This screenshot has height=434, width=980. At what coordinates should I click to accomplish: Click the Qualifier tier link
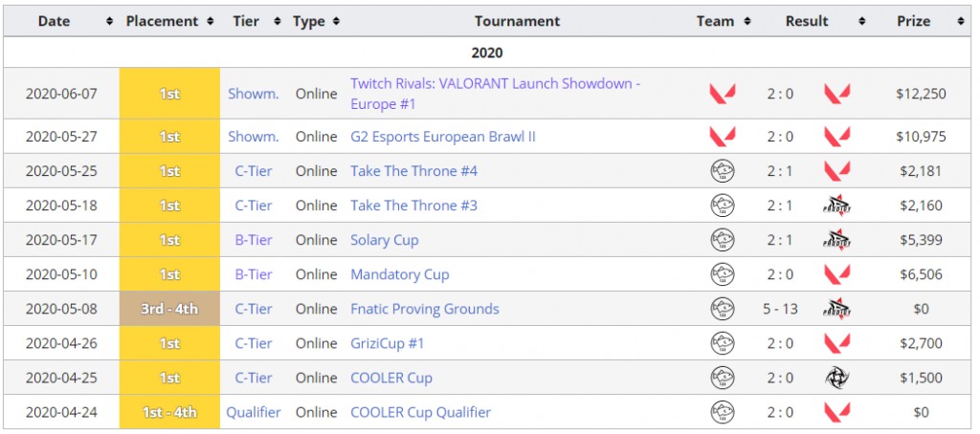(x=253, y=412)
